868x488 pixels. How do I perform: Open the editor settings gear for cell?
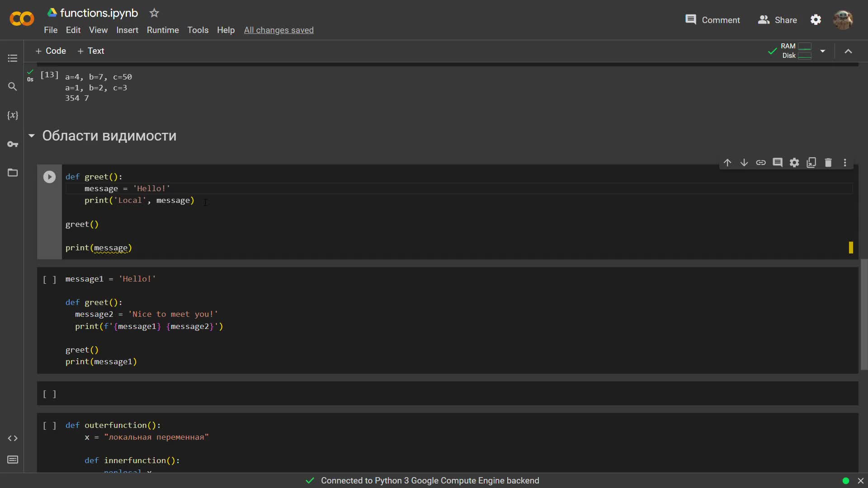click(794, 163)
